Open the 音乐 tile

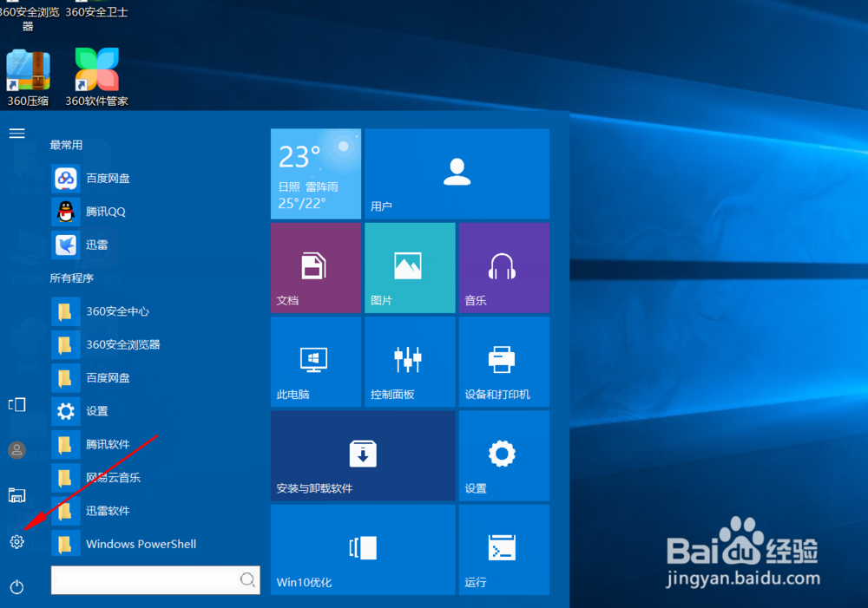pos(503,268)
